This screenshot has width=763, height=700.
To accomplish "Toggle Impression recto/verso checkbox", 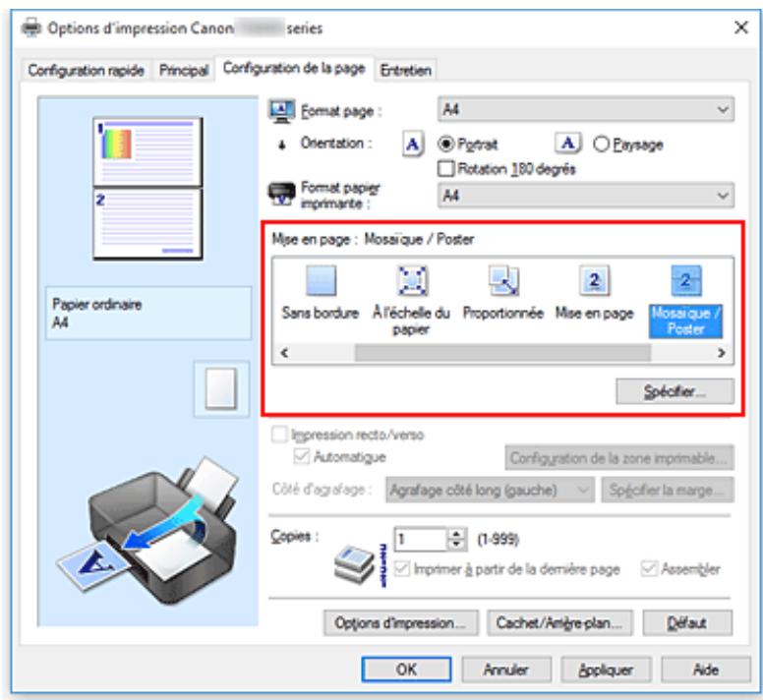I will point(279,435).
